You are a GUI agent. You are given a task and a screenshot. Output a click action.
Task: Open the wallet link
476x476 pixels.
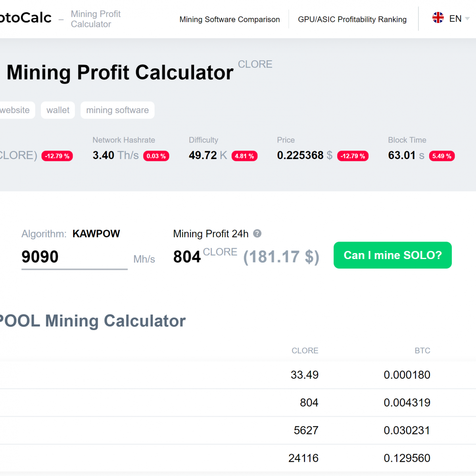point(58,110)
